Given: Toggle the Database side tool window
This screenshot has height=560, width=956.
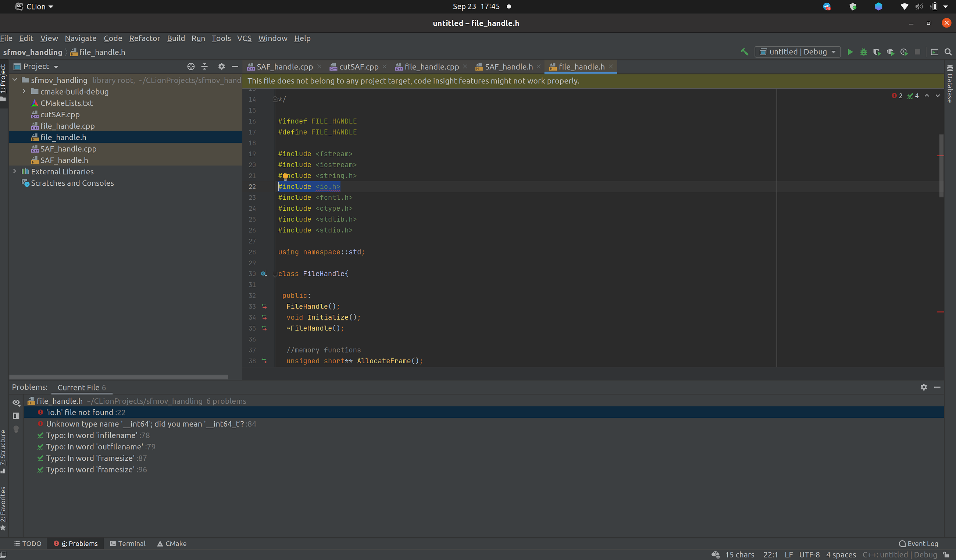Looking at the screenshot, I should click(x=950, y=83).
